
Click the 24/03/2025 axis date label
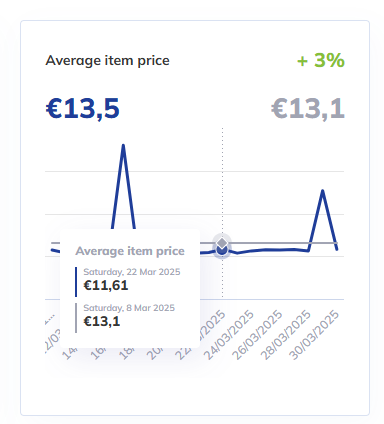[x=229, y=335]
